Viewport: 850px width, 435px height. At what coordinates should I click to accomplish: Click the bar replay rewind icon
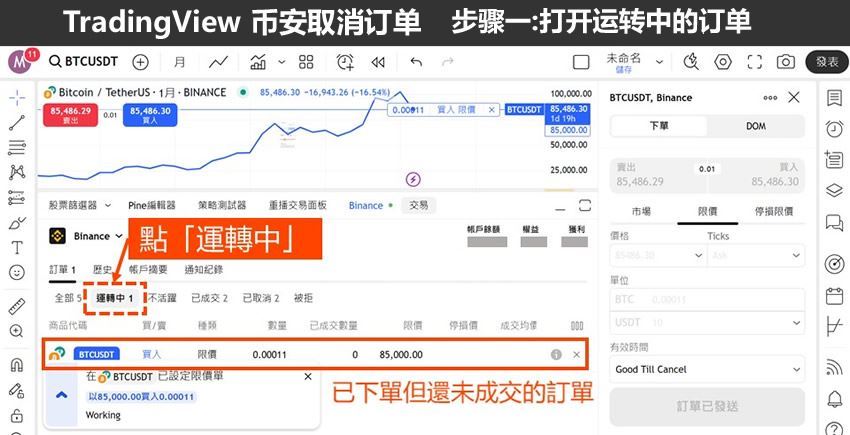[378, 62]
